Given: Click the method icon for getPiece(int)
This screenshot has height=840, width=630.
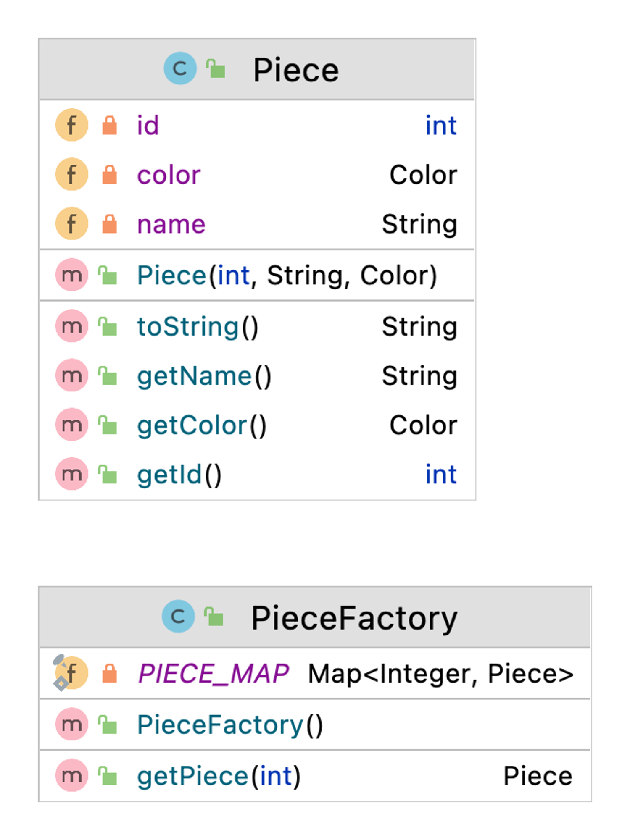Looking at the screenshot, I should click(72, 775).
